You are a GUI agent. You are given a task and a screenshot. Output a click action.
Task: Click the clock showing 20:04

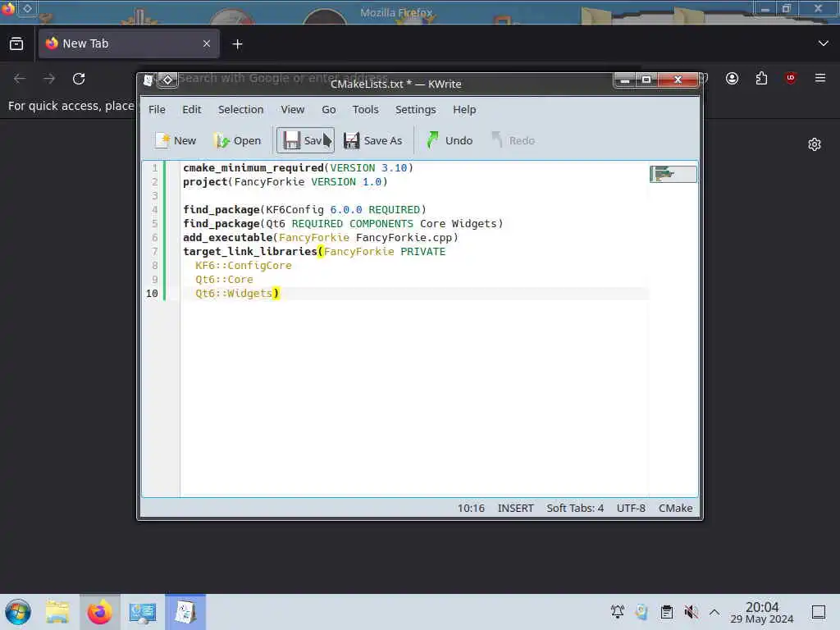coord(762,612)
